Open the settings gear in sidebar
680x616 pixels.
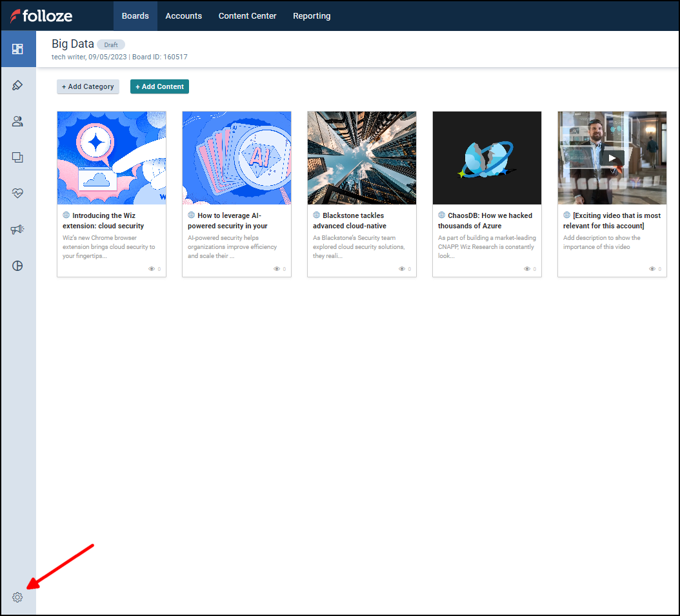(x=17, y=597)
